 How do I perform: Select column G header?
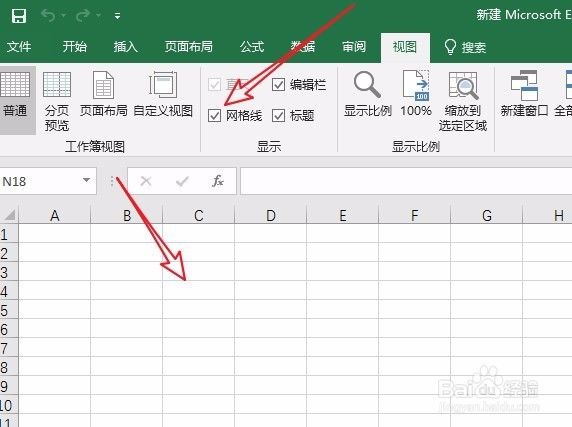pos(487,215)
